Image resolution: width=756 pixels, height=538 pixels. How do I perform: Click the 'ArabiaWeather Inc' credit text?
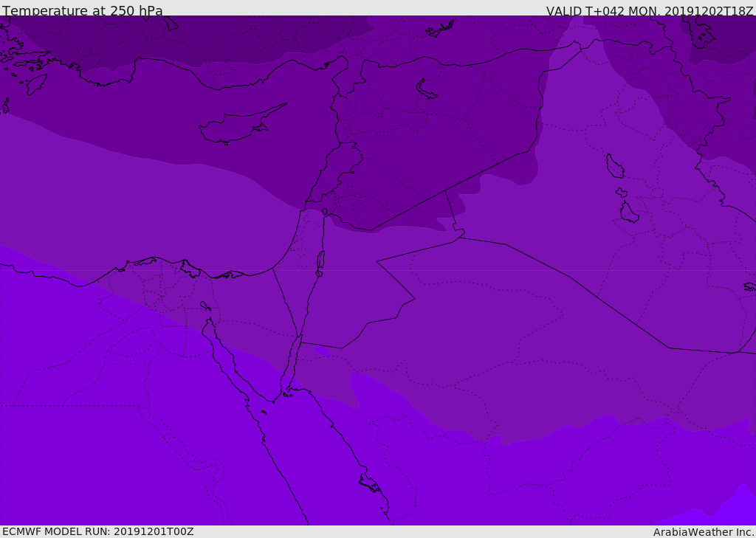[x=704, y=532]
